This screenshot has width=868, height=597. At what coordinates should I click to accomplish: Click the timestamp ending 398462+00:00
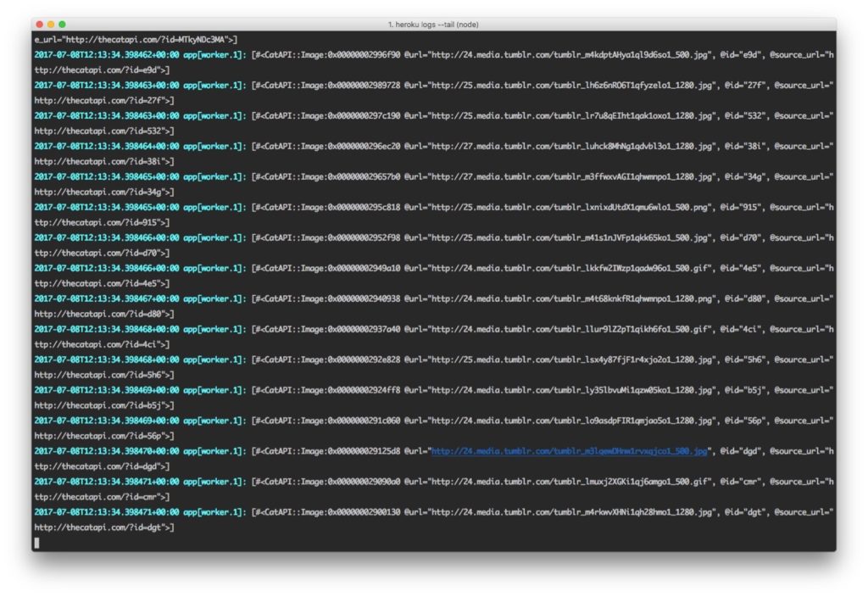(107, 55)
